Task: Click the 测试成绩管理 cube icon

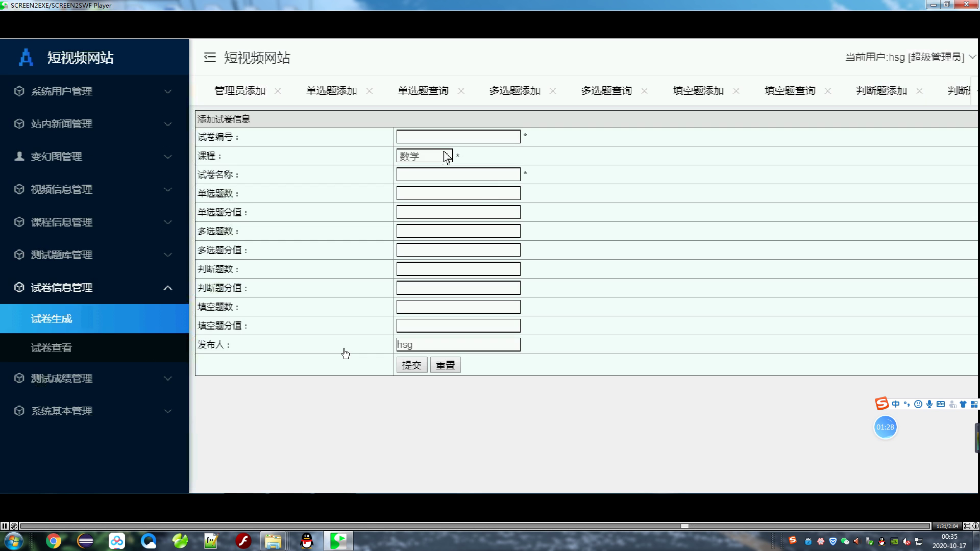Action: coord(19,378)
